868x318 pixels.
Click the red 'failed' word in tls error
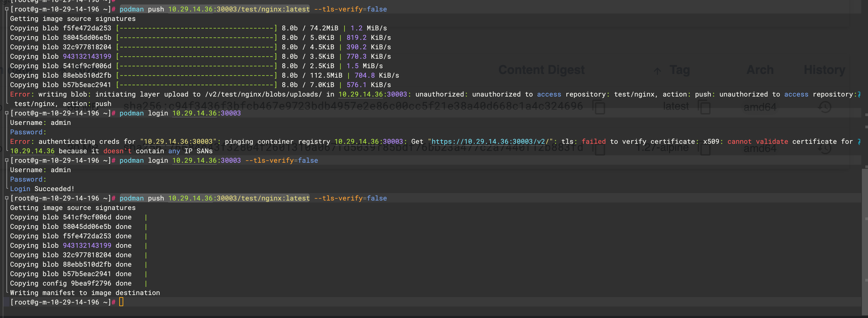pyautogui.click(x=593, y=141)
